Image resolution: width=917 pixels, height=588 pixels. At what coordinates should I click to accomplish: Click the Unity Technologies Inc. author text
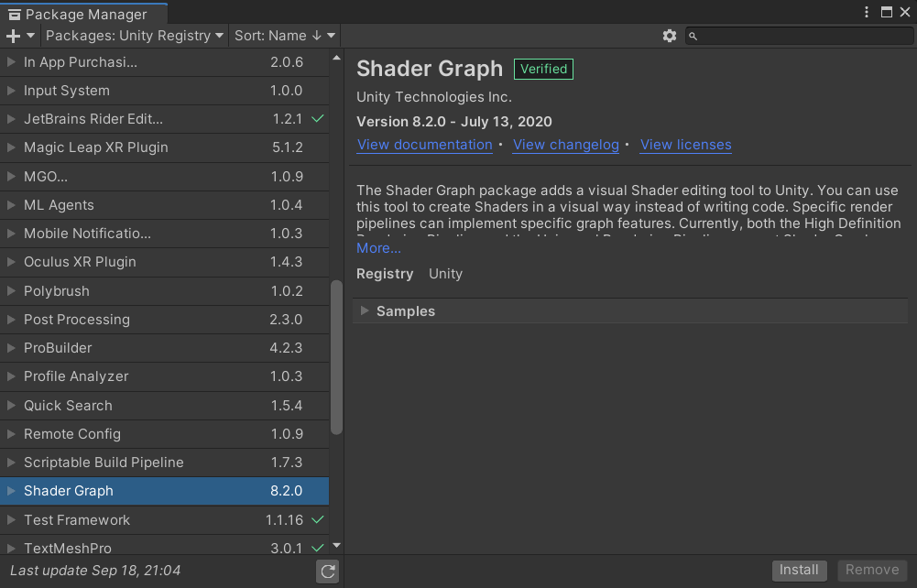[434, 97]
